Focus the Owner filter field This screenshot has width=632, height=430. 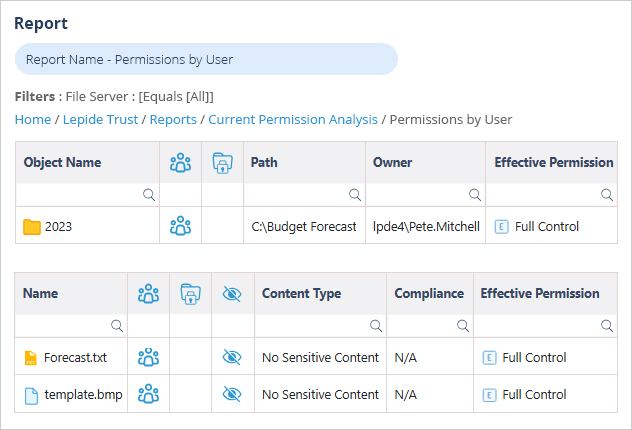pyautogui.click(x=425, y=195)
